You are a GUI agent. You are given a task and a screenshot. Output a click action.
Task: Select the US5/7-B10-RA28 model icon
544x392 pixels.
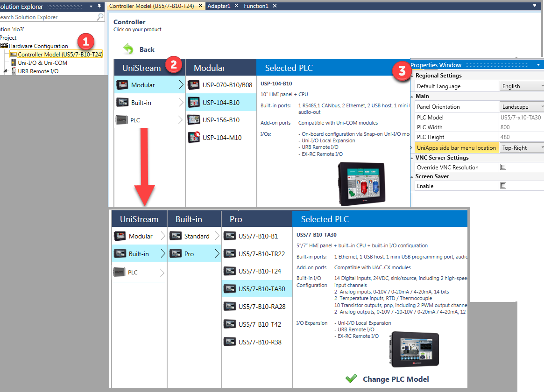(x=229, y=307)
